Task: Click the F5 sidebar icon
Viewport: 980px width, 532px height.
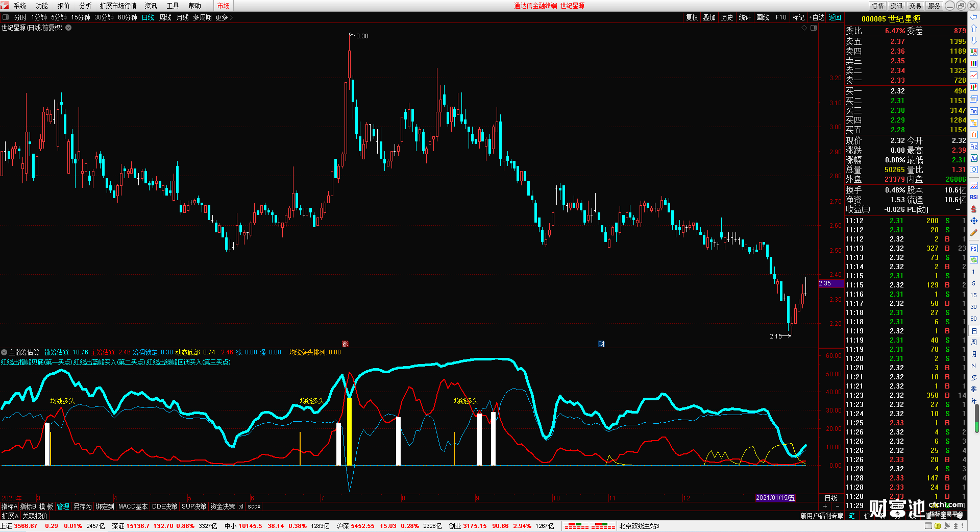Action: coord(974,249)
